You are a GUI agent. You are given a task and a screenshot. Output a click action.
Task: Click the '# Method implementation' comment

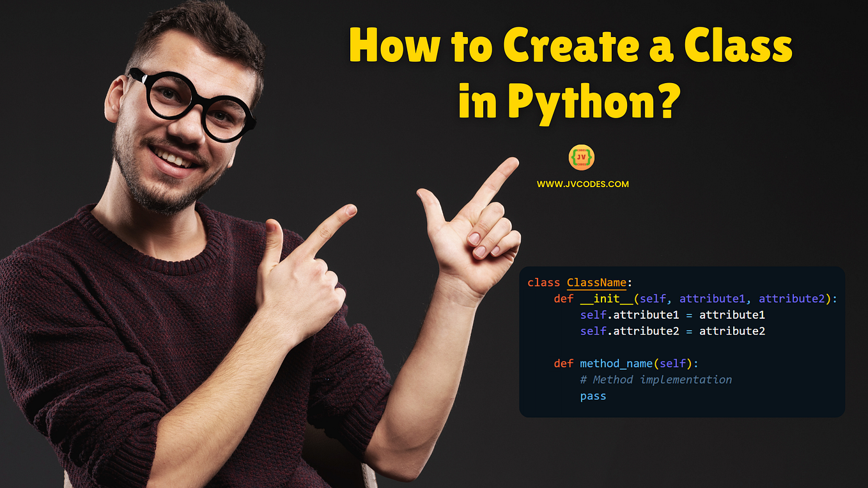pos(656,379)
